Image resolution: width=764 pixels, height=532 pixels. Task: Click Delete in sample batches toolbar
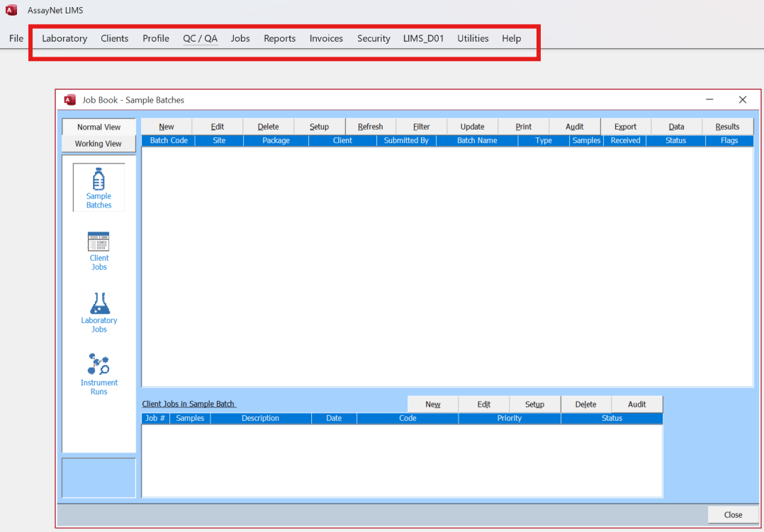(x=269, y=127)
